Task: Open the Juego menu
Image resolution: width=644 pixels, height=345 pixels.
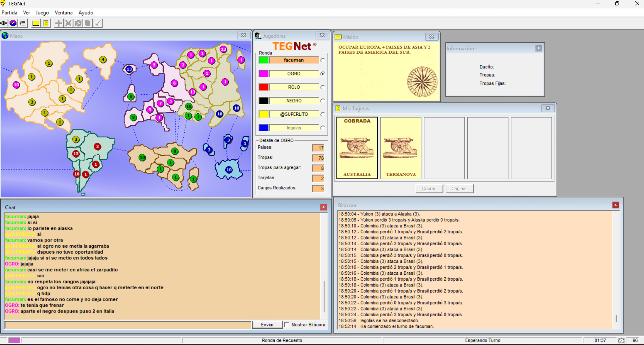Action: click(42, 13)
